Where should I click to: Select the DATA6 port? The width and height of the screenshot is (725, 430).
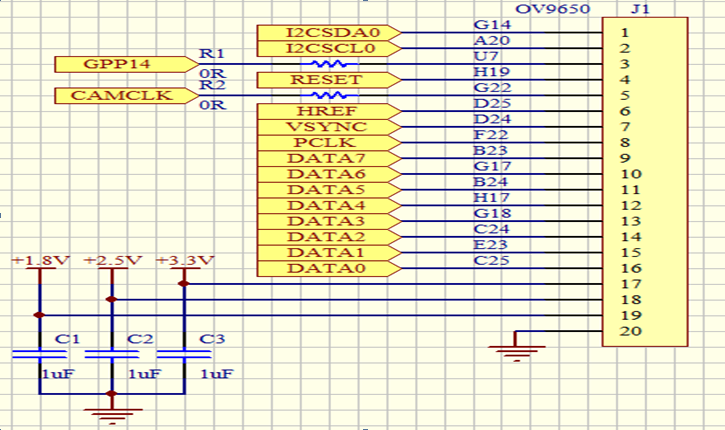(x=329, y=174)
